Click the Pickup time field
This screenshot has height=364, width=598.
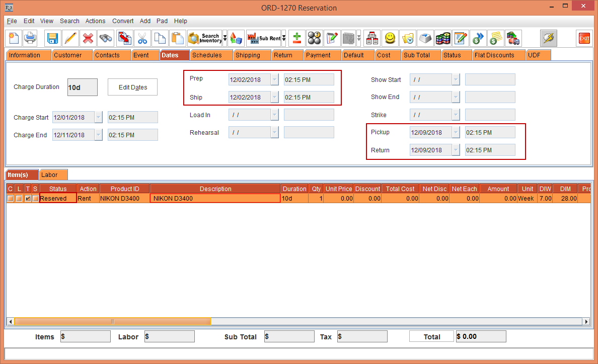click(x=490, y=132)
